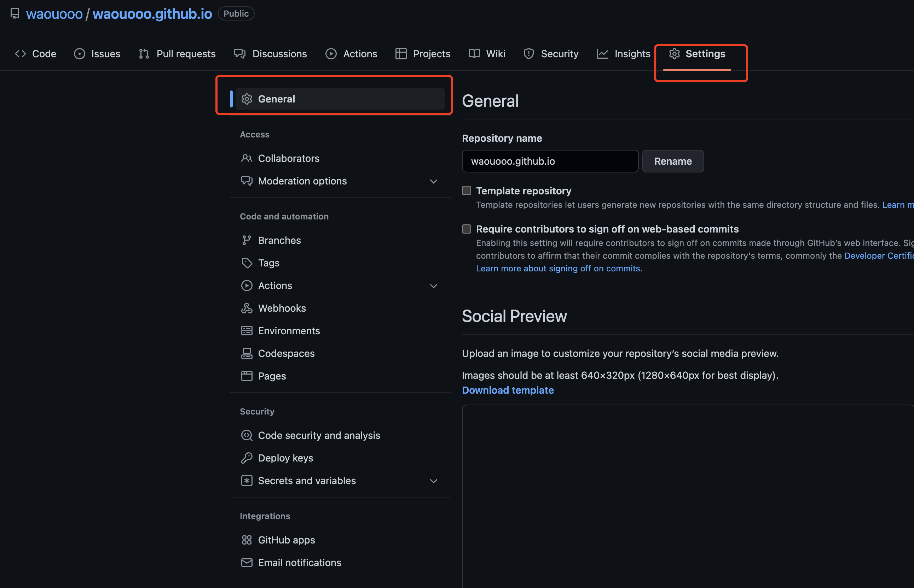Click the repository icon beside waouooo
The image size is (914, 588).
(x=15, y=14)
